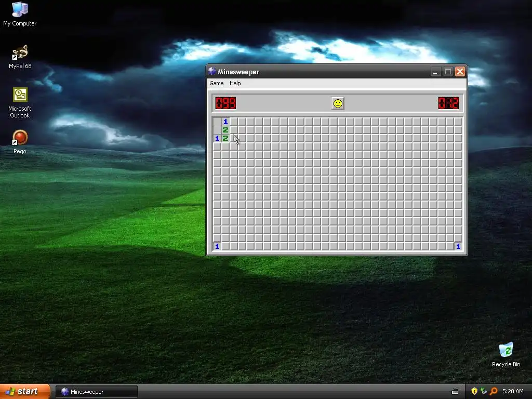Click the keyboard icon in the taskbar
The width and height of the screenshot is (532, 399).
tap(455, 392)
